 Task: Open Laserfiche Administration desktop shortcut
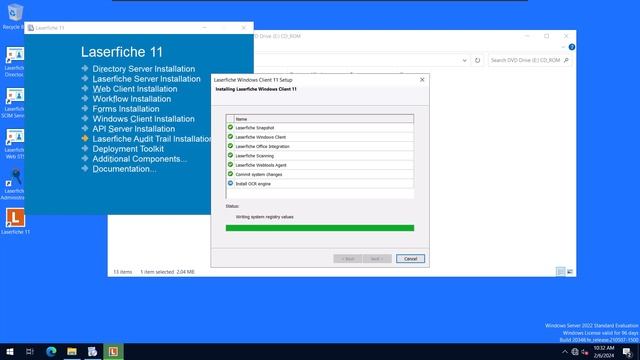click(13, 184)
